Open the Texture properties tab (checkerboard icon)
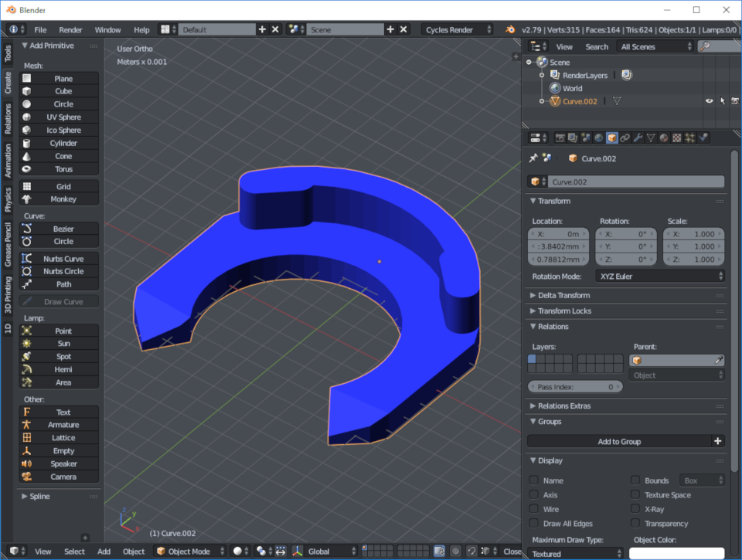The image size is (742, 560). (x=676, y=138)
